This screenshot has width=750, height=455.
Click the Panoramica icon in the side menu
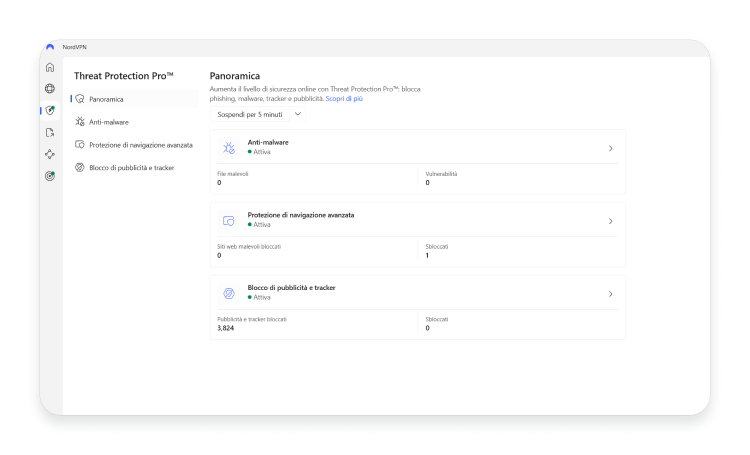80,99
